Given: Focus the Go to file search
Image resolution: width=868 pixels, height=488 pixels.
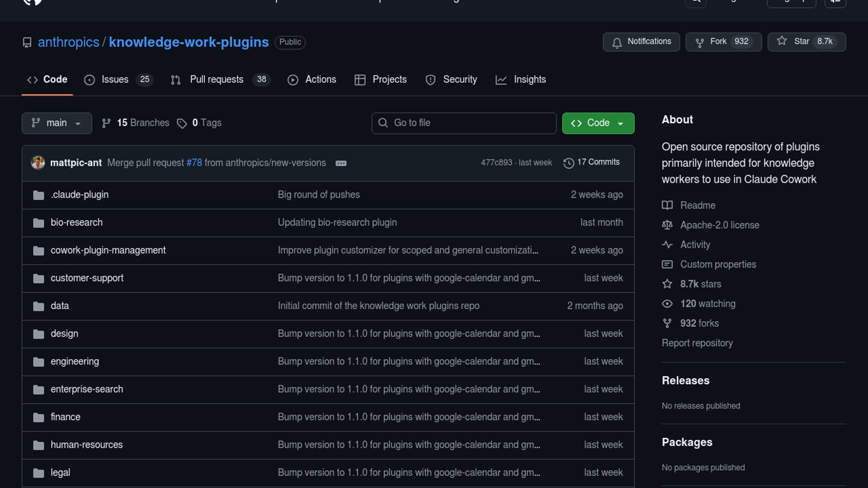Looking at the screenshot, I should 464,123.
